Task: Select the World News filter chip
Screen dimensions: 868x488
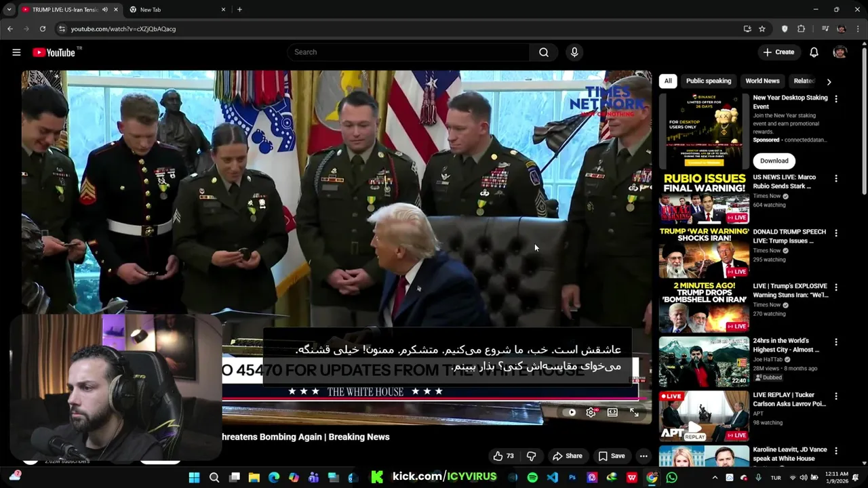Action: coord(762,81)
